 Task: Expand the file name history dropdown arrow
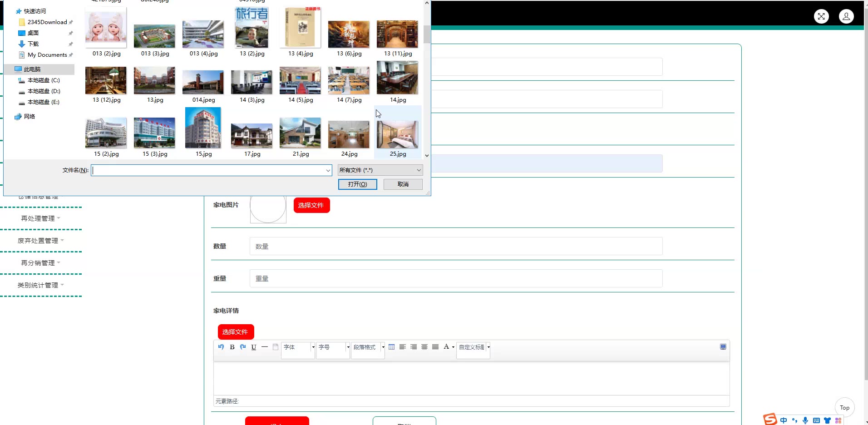(328, 170)
